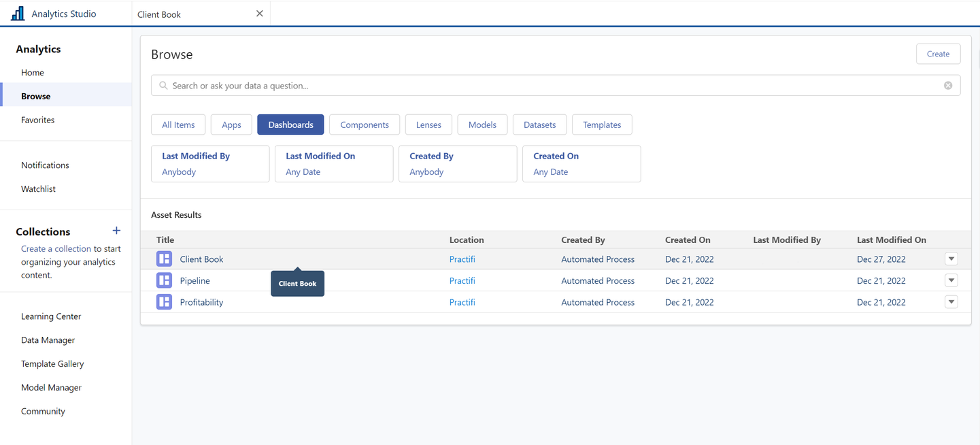Open the Created By filter
The width and height of the screenshot is (980, 445).
tap(458, 164)
